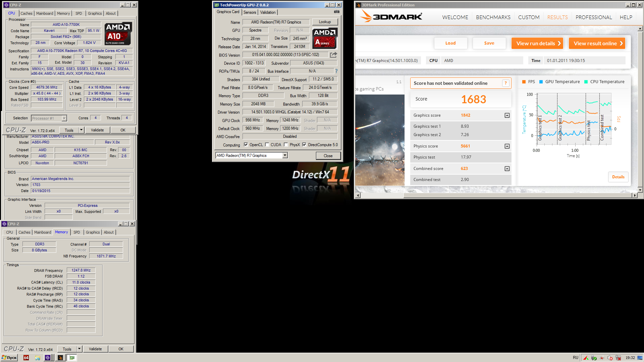The height and width of the screenshot is (362, 644).
Task: Click the Bus Interface question mark icon
Action: coord(336,71)
